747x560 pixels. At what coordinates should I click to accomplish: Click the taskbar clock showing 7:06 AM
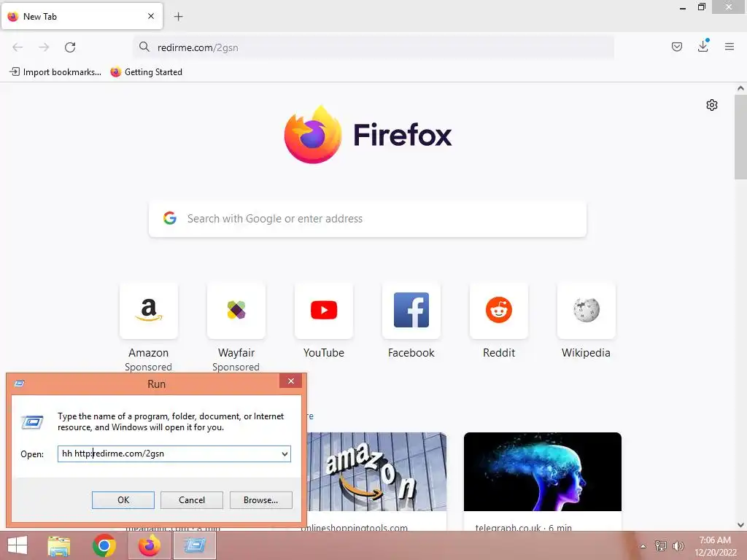715,546
